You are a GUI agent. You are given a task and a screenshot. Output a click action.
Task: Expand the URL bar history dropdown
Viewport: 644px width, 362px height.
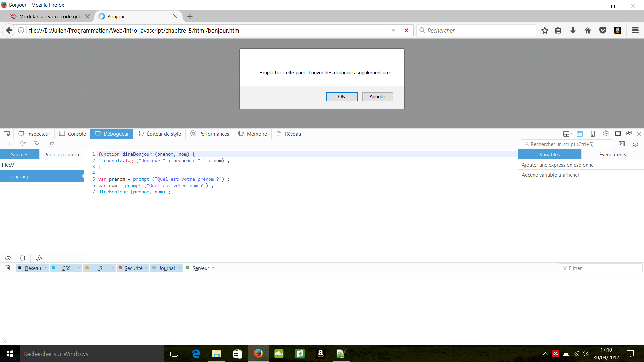pyautogui.click(x=393, y=30)
